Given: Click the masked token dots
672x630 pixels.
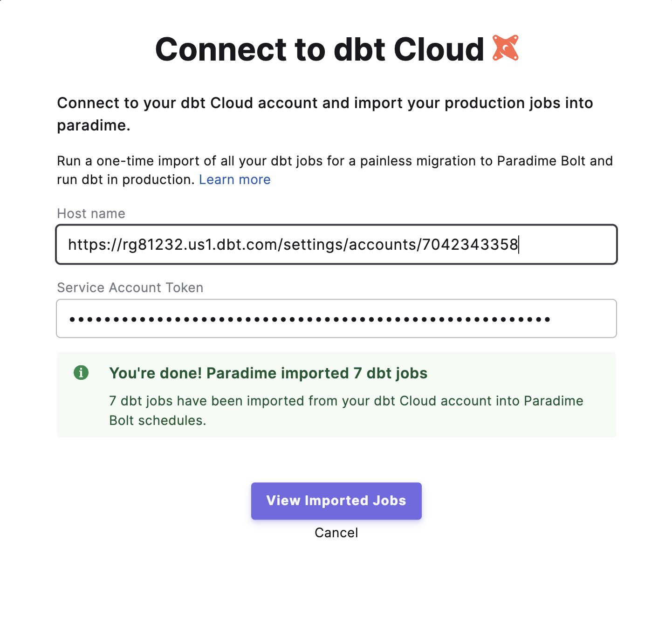Looking at the screenshot, I should tap(310, 320).
